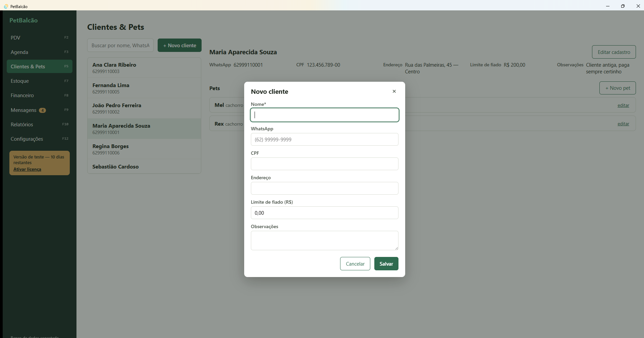The image size is (644, 338).
Task: Click the Limite de fiado value R$ 200,00
Action: coord(515,65)
